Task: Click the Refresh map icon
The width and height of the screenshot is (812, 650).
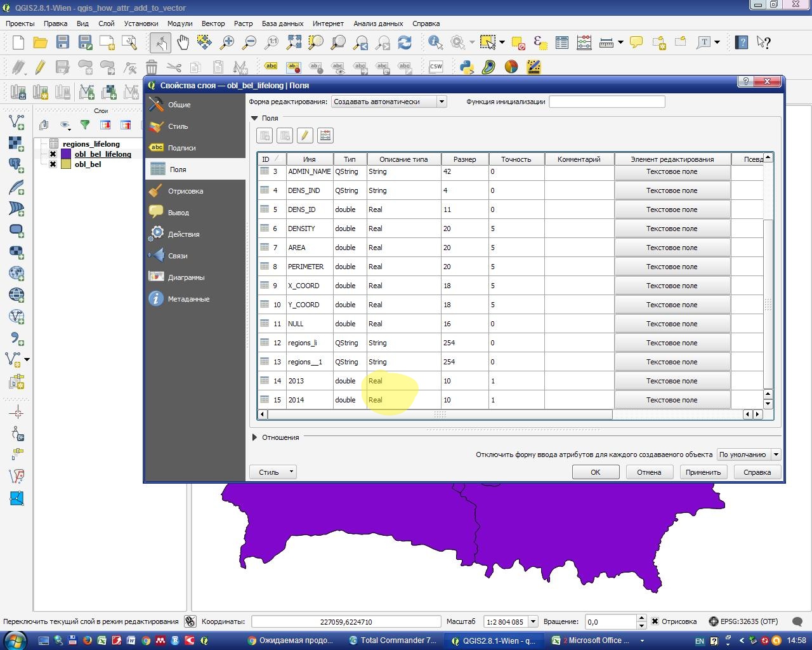Action: 405,43
